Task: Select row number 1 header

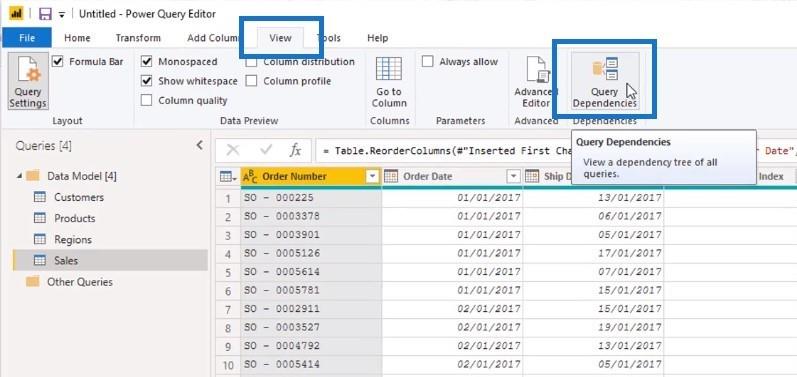Action: point(228,198)
